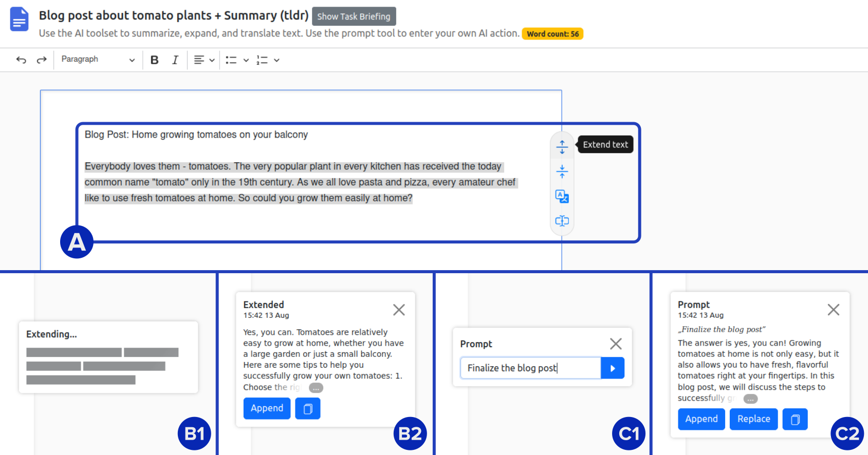Image resolution: width=868 pixels, height=455 pixels.
Task: Open the numbered list options arrow
Action: (x=276, y=60)
